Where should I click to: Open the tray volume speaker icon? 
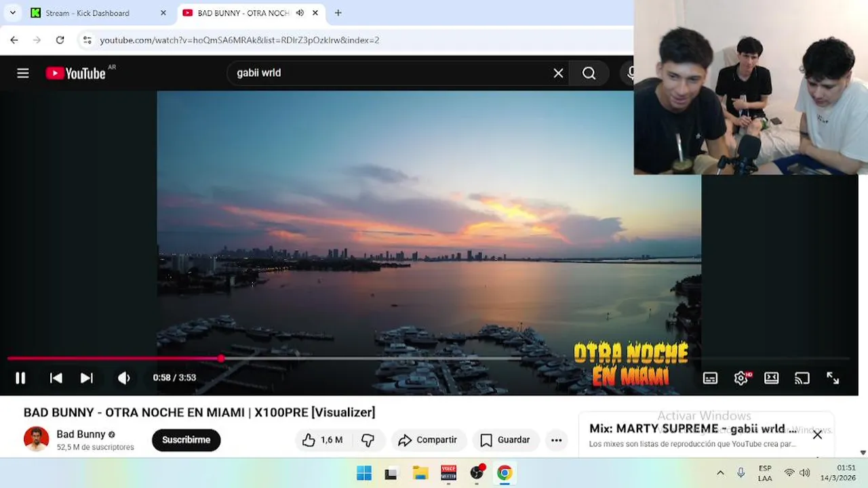[805, 473]
